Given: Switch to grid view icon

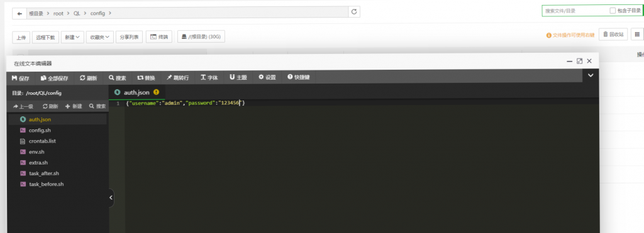Looking at the screenshot, I should coord(638,35).
